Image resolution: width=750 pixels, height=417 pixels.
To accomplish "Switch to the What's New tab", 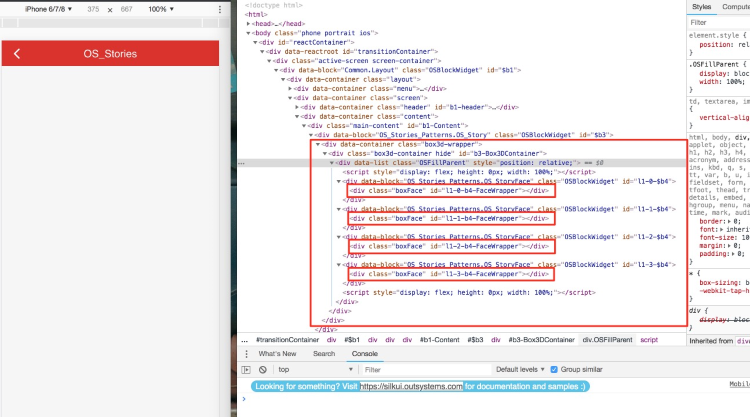I will point(277,354).
